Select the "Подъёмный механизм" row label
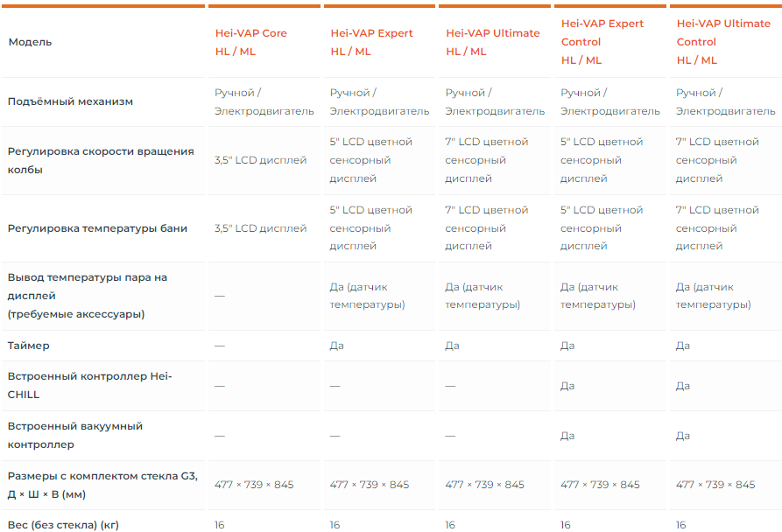 (70, 101)
